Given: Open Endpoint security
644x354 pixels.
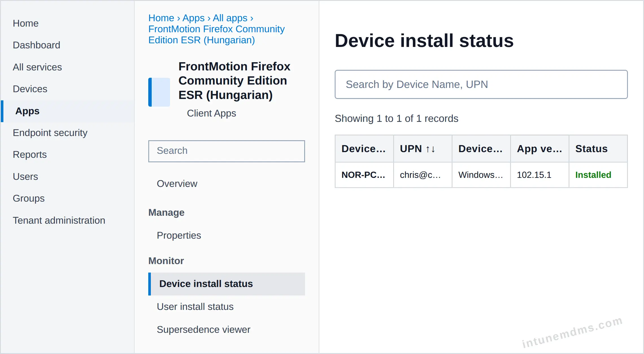Looking at the screenshot, I should (50, 133).
